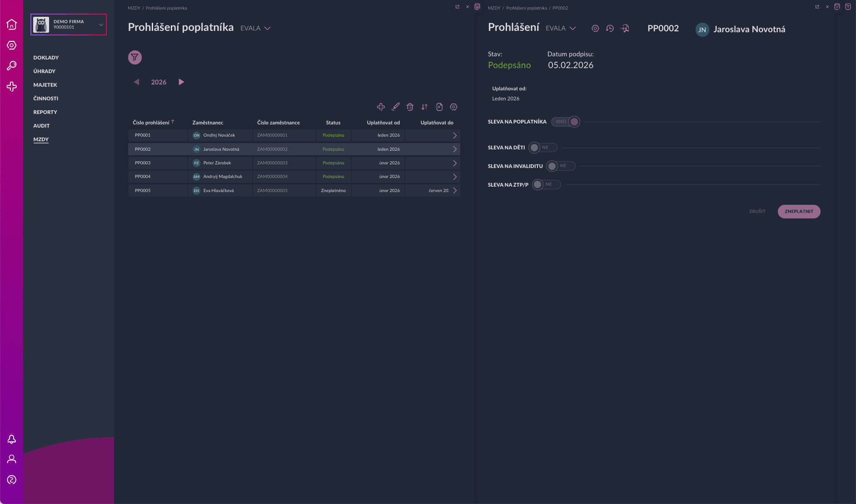Click the ZNEPLATNIT button
Image resolution: width=856 pixels, height=504 pixels.
[799, 212]
